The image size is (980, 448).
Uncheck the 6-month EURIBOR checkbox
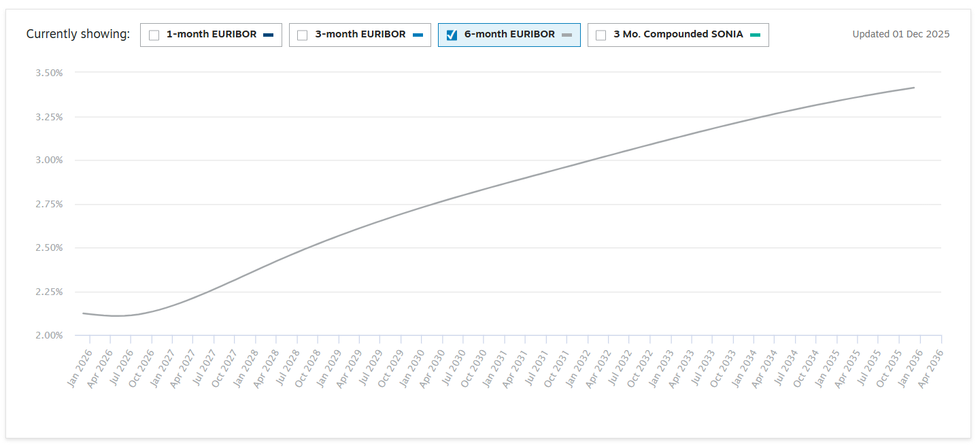[x=452, y=35]
